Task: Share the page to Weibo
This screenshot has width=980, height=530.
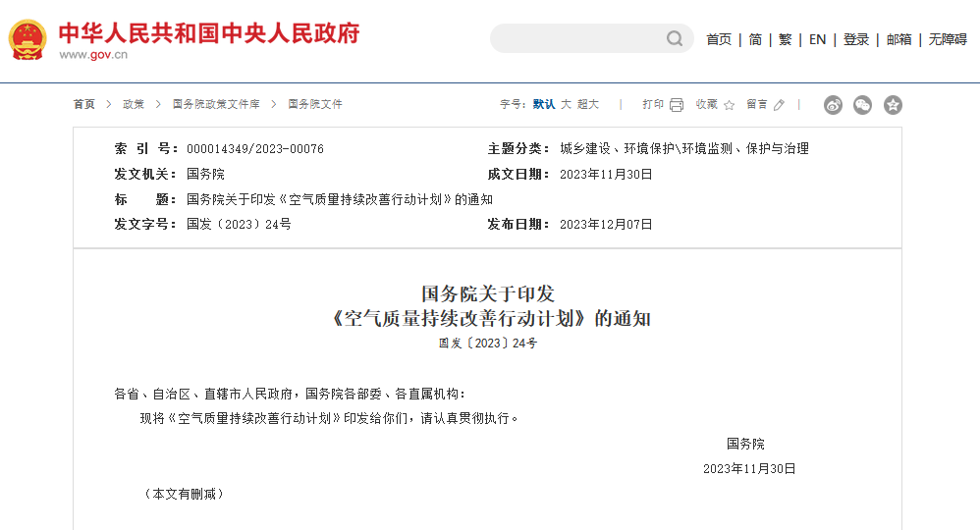Action: tap(833, 105)
